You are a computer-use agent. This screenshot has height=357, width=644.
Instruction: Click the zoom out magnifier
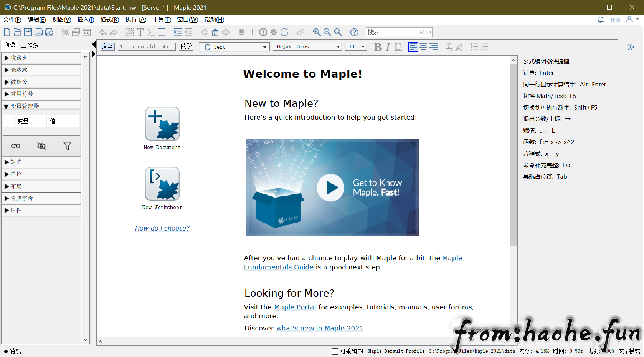(327, 32)
